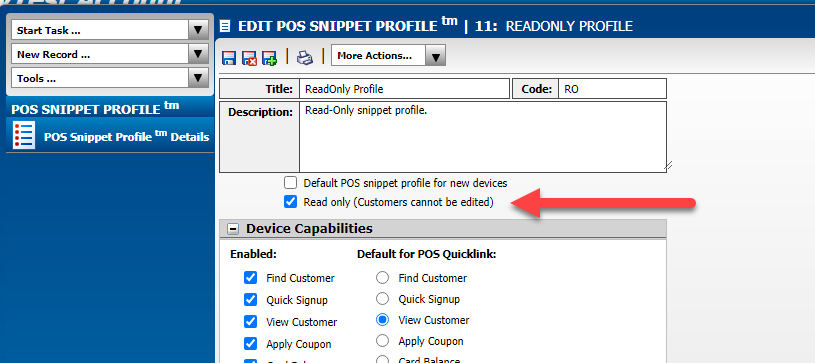
Task: Click the Title input field
Action: pyautogui.click(x=404, y=89)
